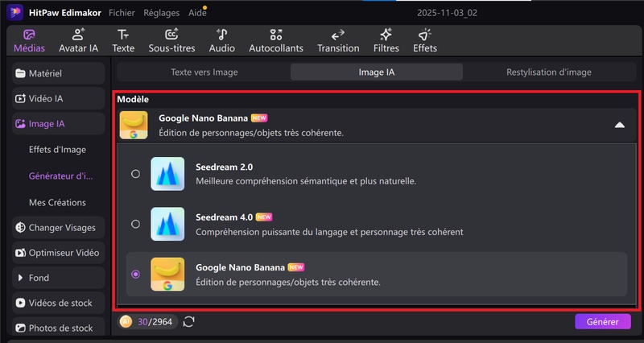
Task: Select the Seedream 2.0 radio button
Action: pos(135,173)
